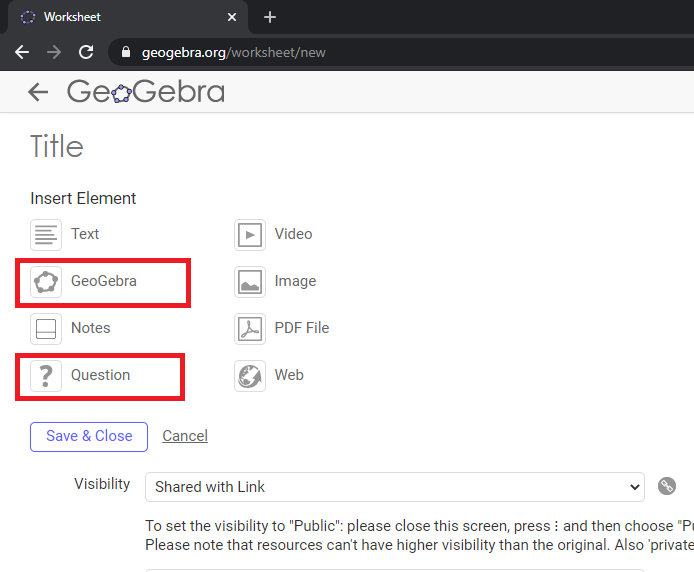Viewport: 694px width, 572px height.
Task: Click the Image element icon
Action: 250,282
